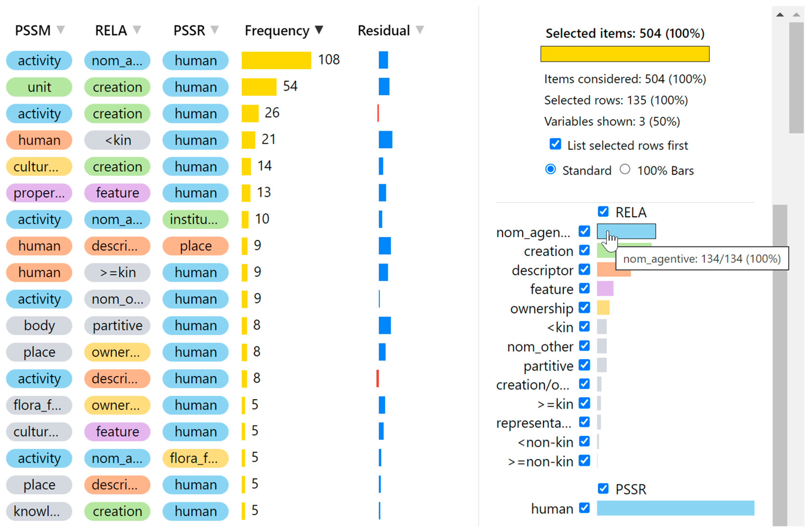Click the yellow selected items bar

[x=625, y=54]
